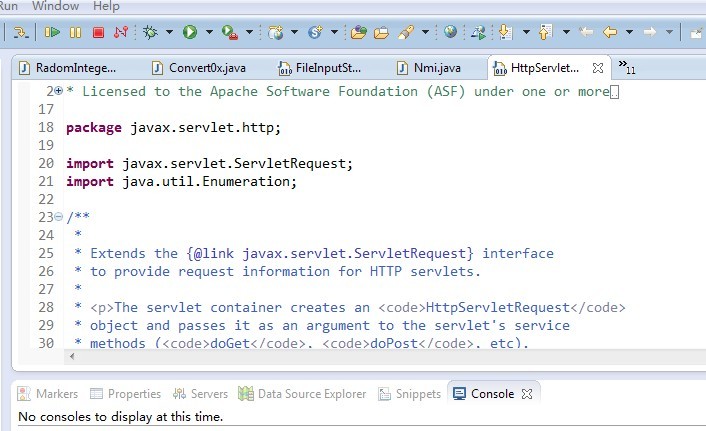Open the Run configurations dropdown arrow
The height and width of the screenshot is (431, 706).
click(209, 32)
